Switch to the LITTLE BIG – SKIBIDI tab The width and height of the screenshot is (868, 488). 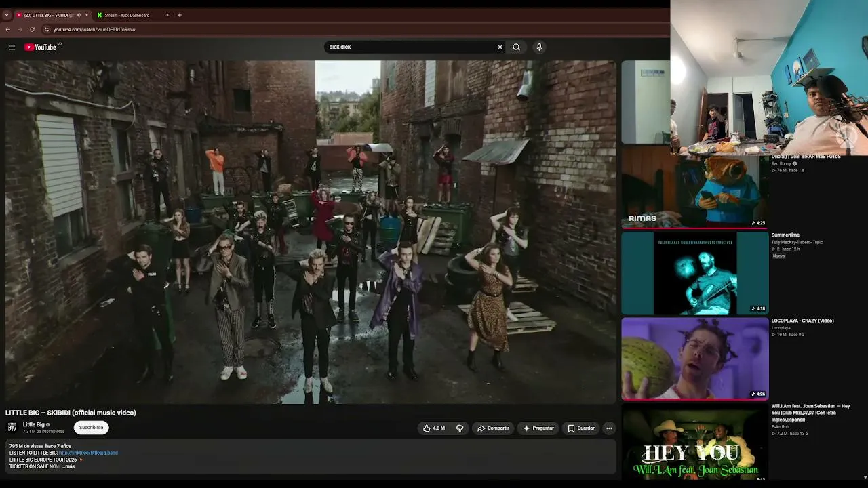(x=47, y=15)
